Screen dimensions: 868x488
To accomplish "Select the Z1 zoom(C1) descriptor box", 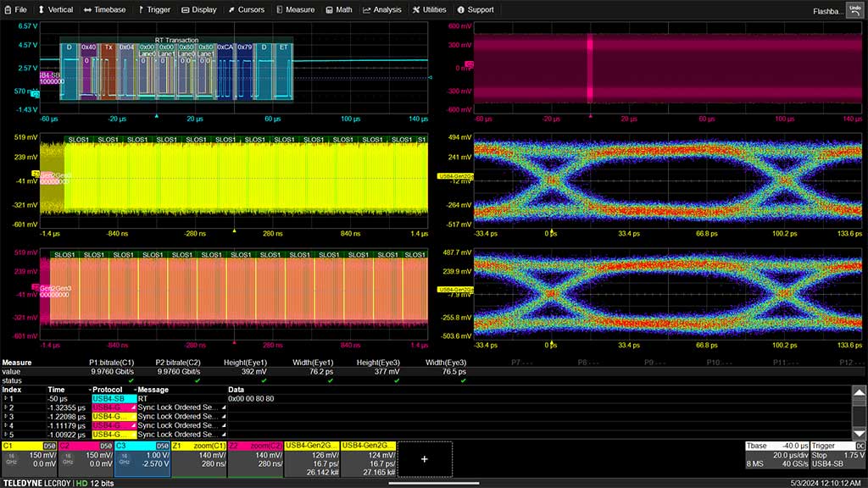I will pos(198,458).
